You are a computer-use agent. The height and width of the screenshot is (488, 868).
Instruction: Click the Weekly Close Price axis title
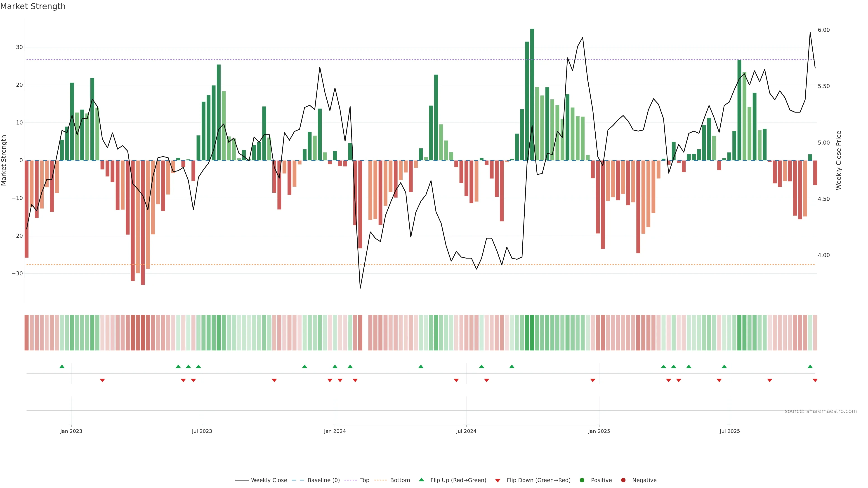pyautogui.click(x=839, y=160)
